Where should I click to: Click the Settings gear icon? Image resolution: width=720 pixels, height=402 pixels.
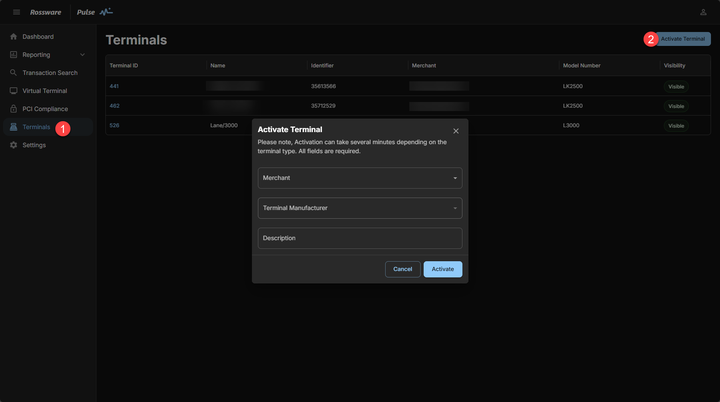tap(13, 145)
